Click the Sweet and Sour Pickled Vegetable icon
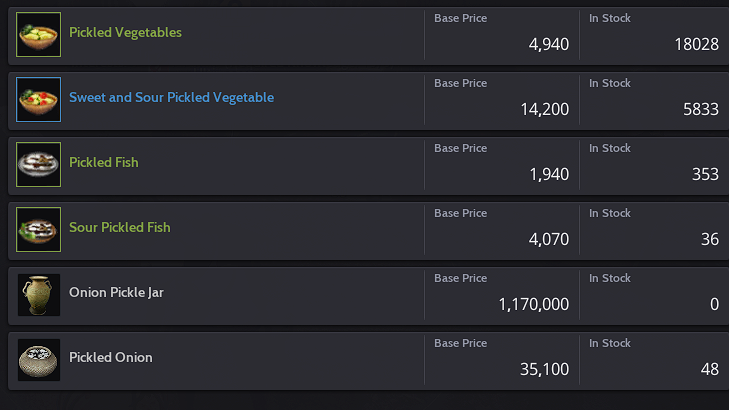The width and height of the screenshot is (729, 410). [x=39, y=100]
